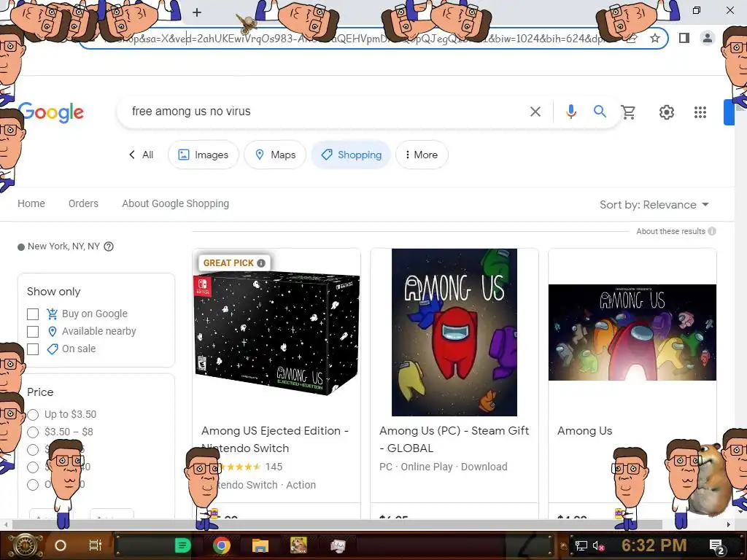
Task: Open File Explorer from the taskbar
Action: [x=260, y=546]
